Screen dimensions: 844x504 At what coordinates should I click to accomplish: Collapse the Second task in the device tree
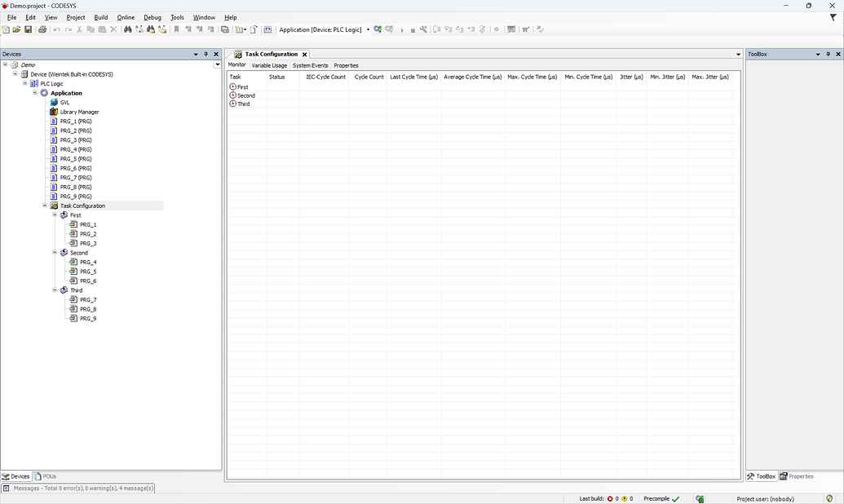[54, 252]
